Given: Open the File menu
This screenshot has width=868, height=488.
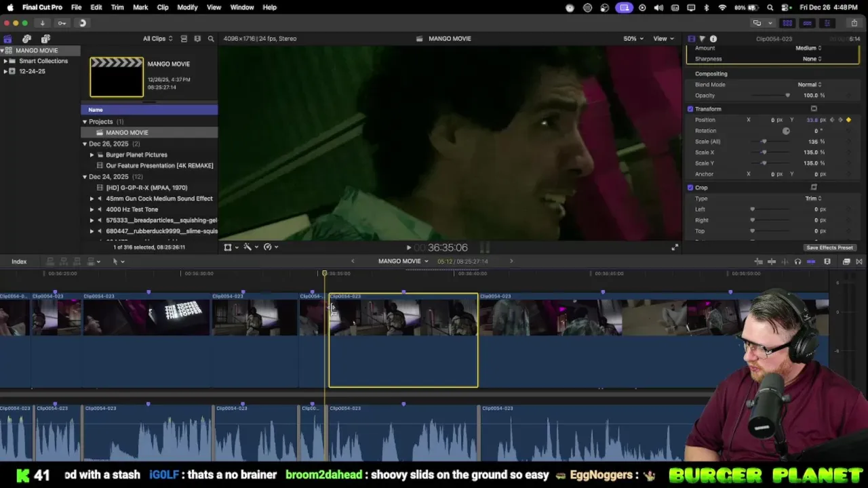Looking at the screenshot, I should (x=77, y=7).
